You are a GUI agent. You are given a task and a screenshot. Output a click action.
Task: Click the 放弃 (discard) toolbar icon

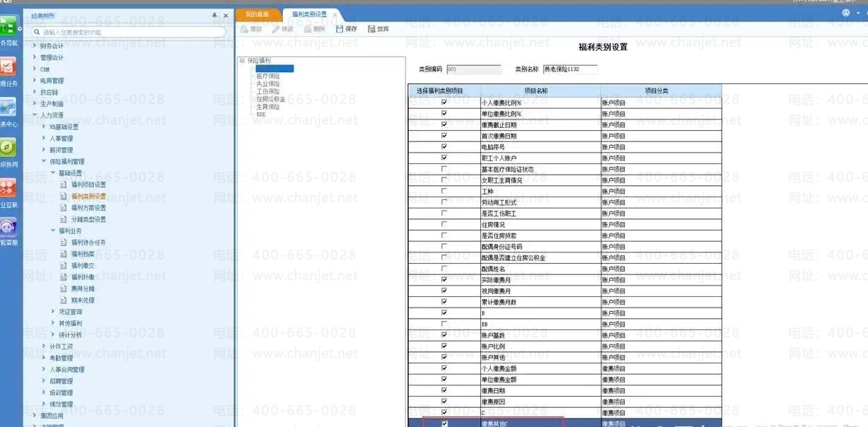click(x=371, y=29)
